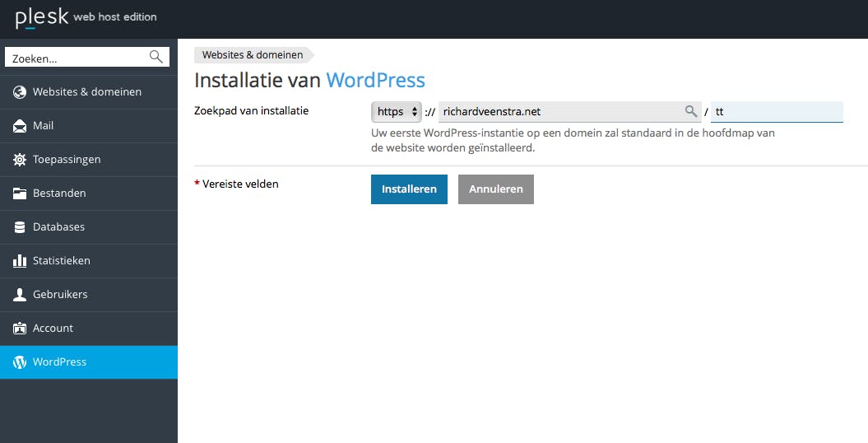Click the globe icon for Websites & domeinen
The width and height of the screenshot is (868, 443).
click(20, 92)
